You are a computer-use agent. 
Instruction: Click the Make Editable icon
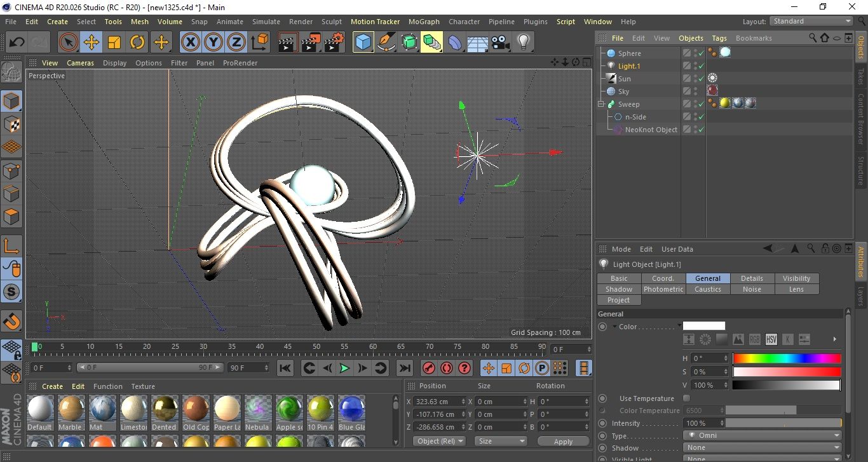point(11,72)
